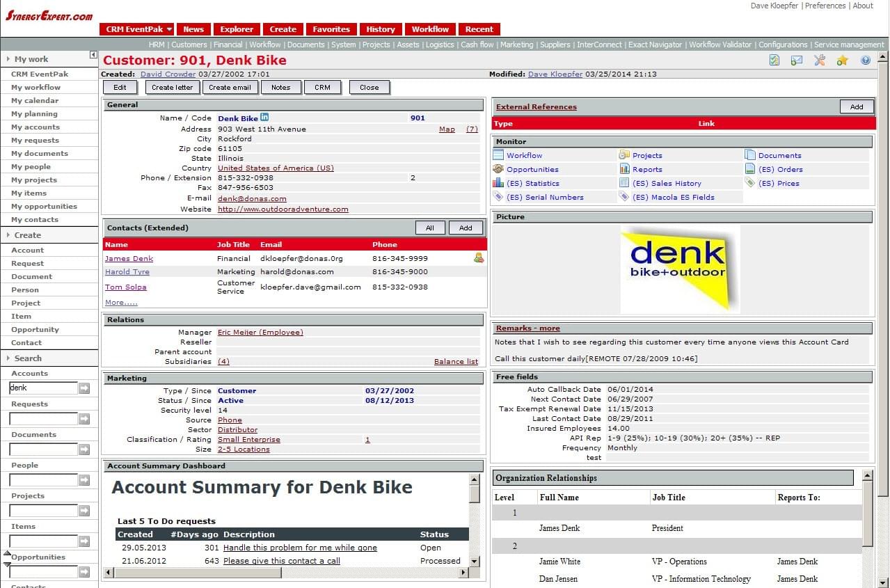The width and height of the screenshot is (890, 588).
Task: Click the Accounts search field containing denk
Action: pyautogui.click(x=43, y=388)
